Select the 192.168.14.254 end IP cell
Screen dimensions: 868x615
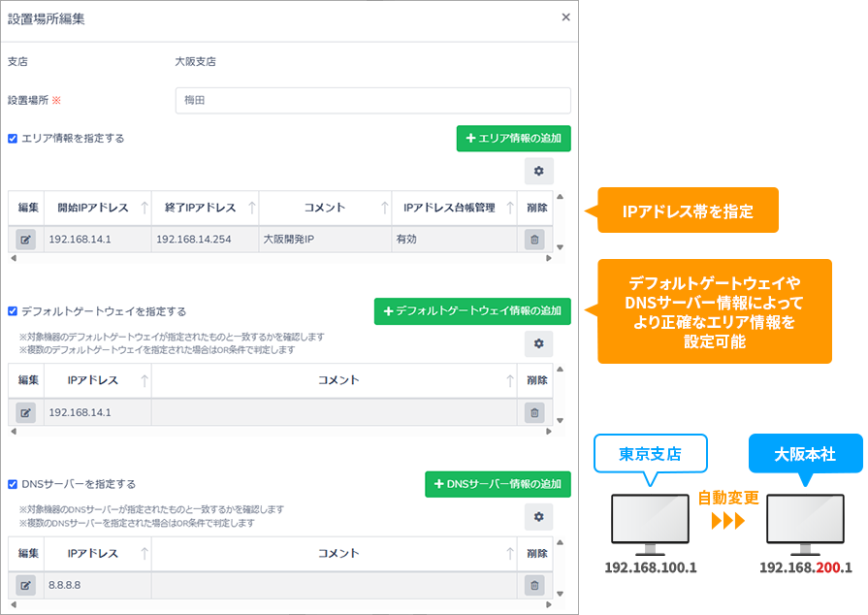(205, 240)
